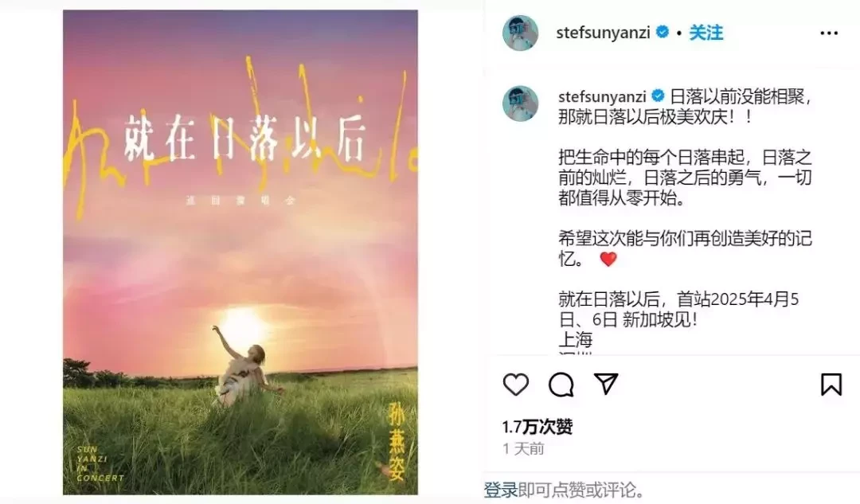Click verified badge in the caption
Image resolution: width=860 pixels, height=504 pixels.
click(x=658, y=96)
